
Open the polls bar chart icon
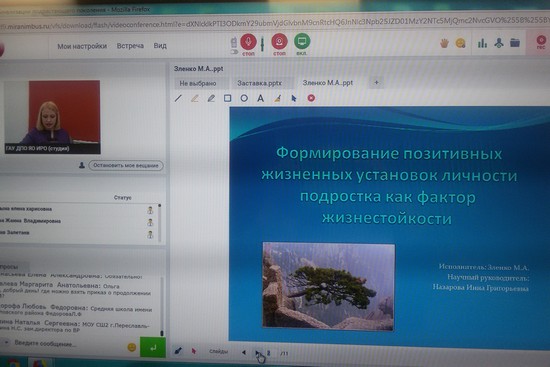click(x=482, y=43)
